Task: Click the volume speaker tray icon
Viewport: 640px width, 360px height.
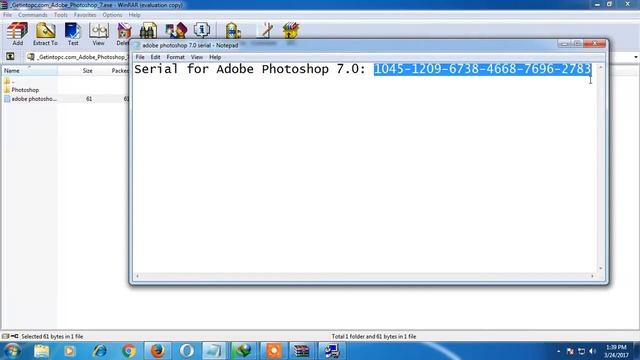Action: point(593,351)
